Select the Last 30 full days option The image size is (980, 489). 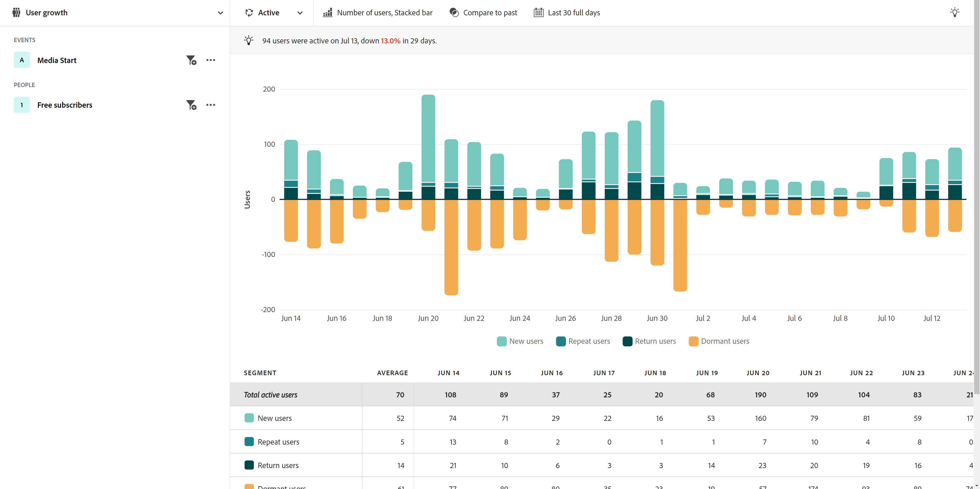pos(574,13)
